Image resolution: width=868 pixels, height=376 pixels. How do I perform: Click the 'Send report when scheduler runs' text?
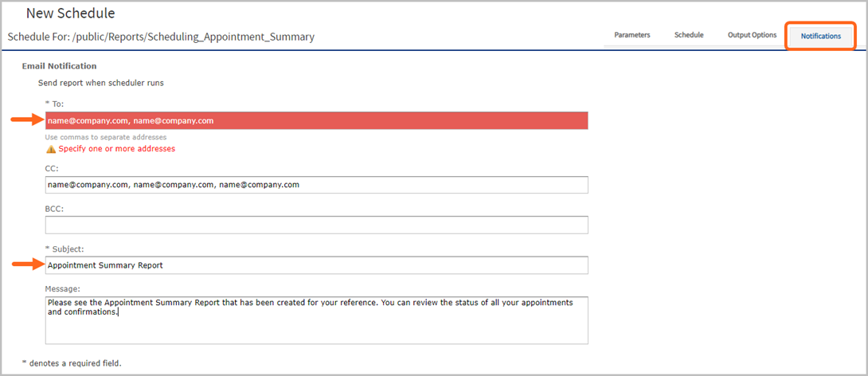(101, 84)
